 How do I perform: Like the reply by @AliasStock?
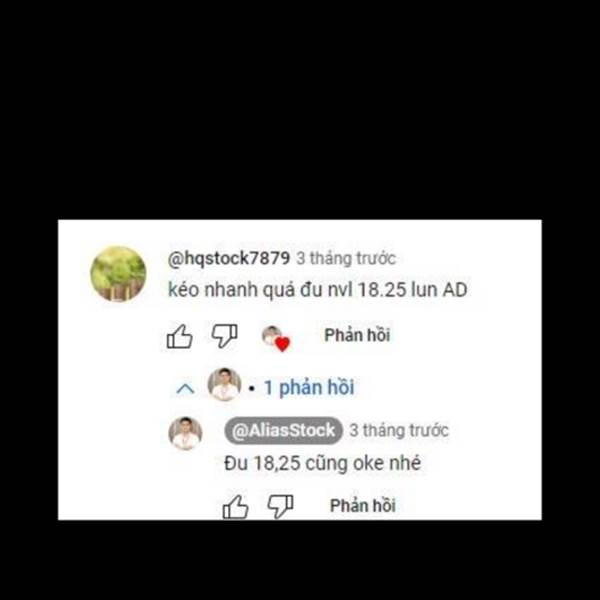[x=235, y=507]
